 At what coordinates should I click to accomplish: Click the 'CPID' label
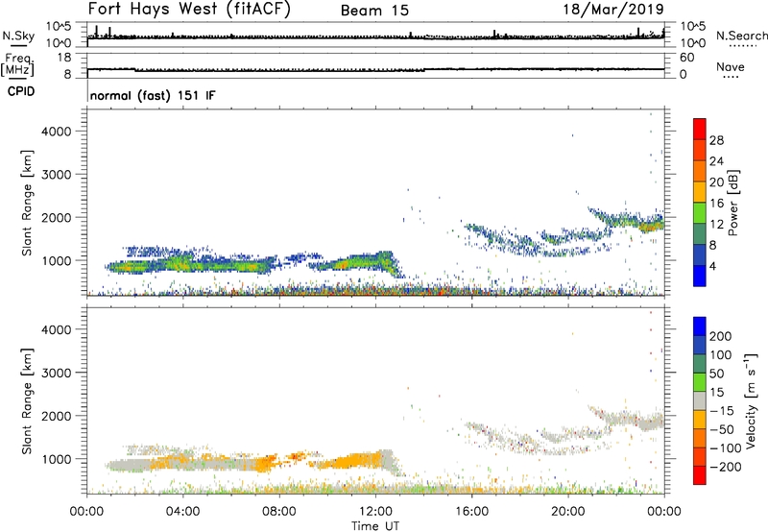point(21,91)
